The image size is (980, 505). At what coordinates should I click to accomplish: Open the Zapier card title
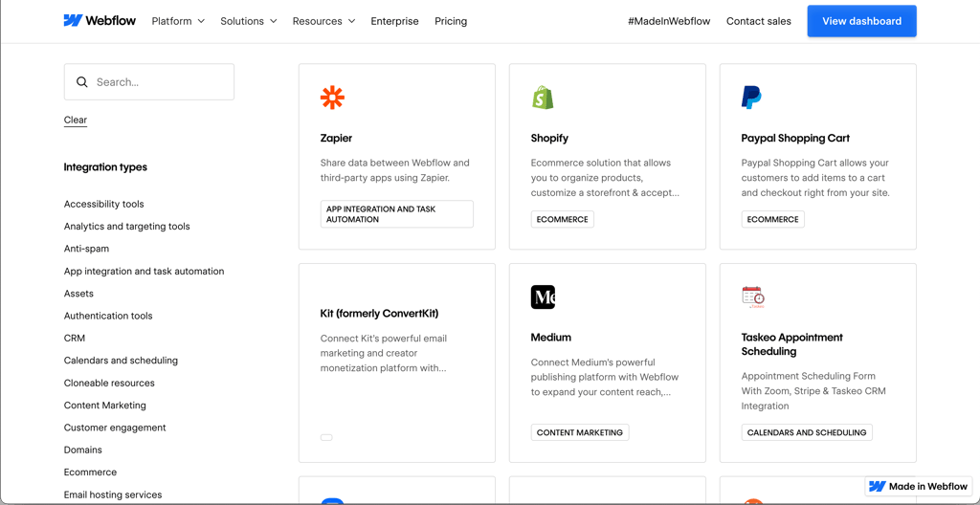coord(336,138)
